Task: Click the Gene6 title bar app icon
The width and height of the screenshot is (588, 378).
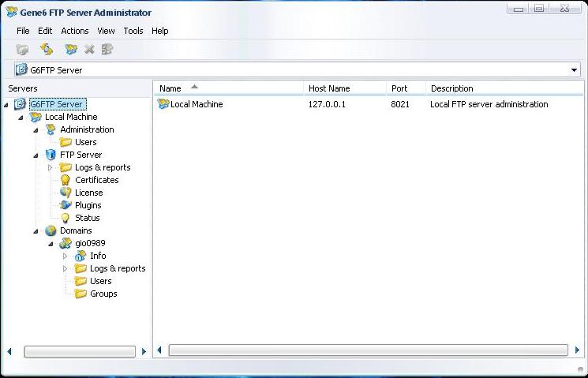Action: (12, 12)
